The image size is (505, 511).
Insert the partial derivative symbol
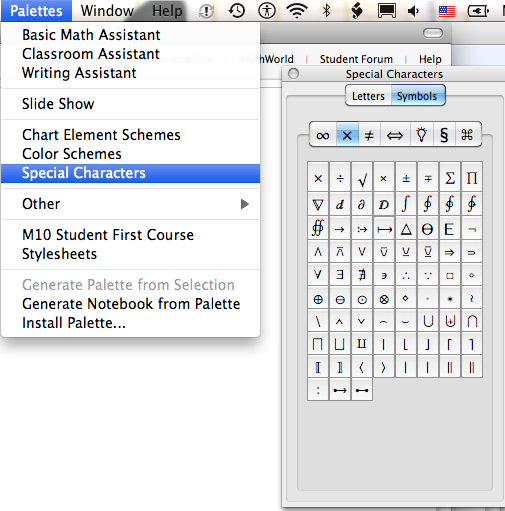[362, 204]
